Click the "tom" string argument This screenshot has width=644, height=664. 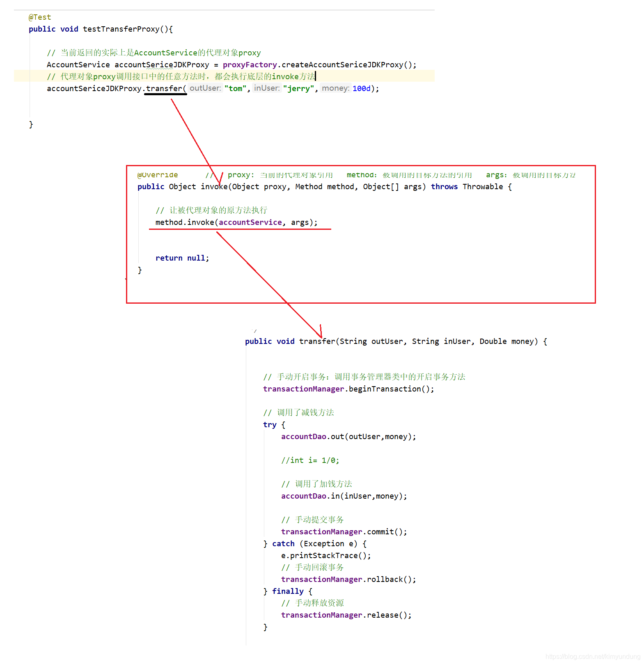click(x=235, y=89)
